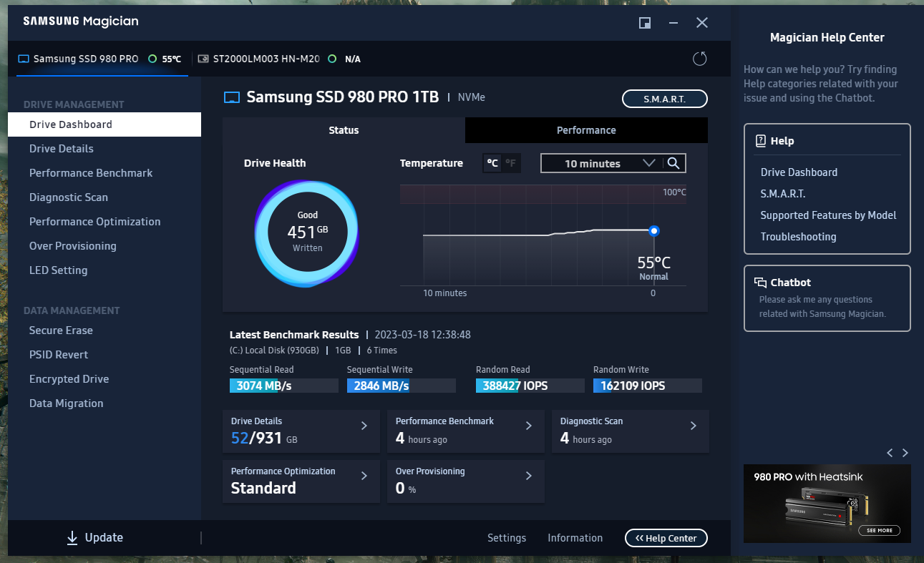Open Performance Benchmark card arrow

tap(529, 426)
